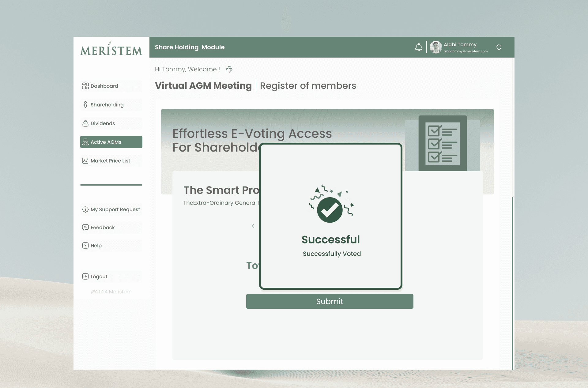Click the Dividends money bag icon
588x388 pixels.
85,123
